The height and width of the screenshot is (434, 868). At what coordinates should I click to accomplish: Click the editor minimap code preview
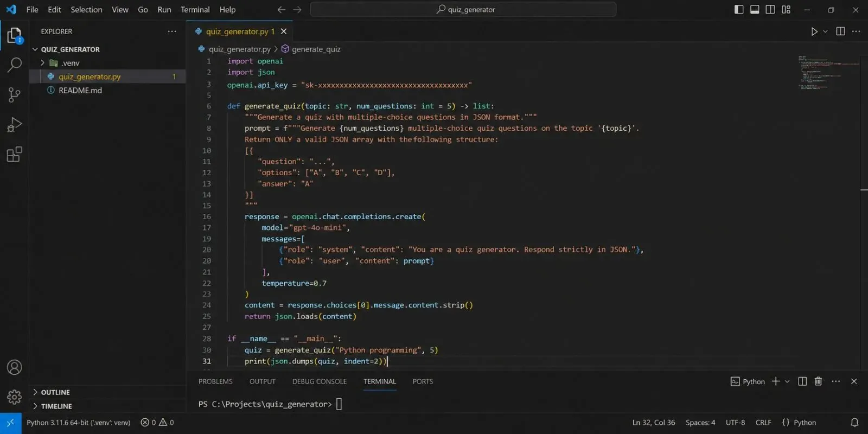828,72
